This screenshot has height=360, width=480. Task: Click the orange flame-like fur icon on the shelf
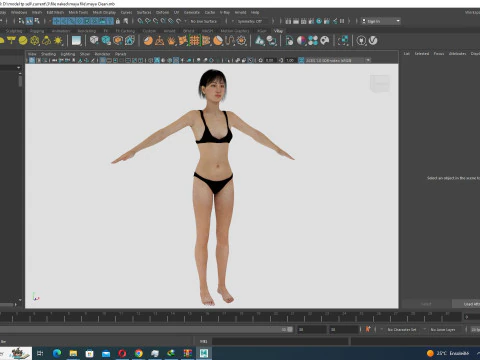(x=171, y=41)
